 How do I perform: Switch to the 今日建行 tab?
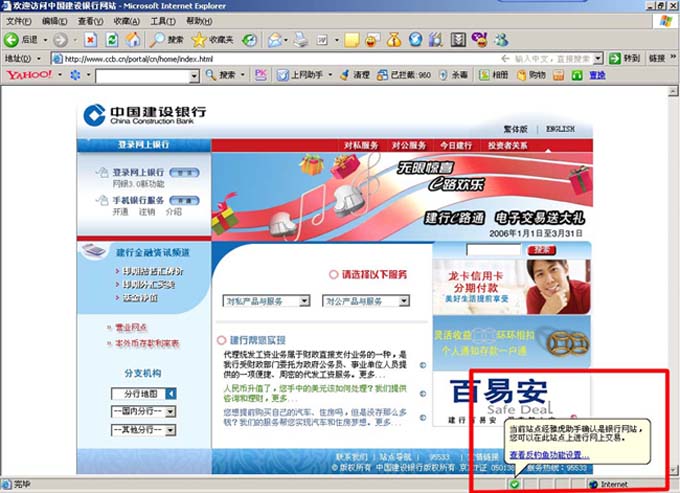pyautogui.click(x=456, y=146)
